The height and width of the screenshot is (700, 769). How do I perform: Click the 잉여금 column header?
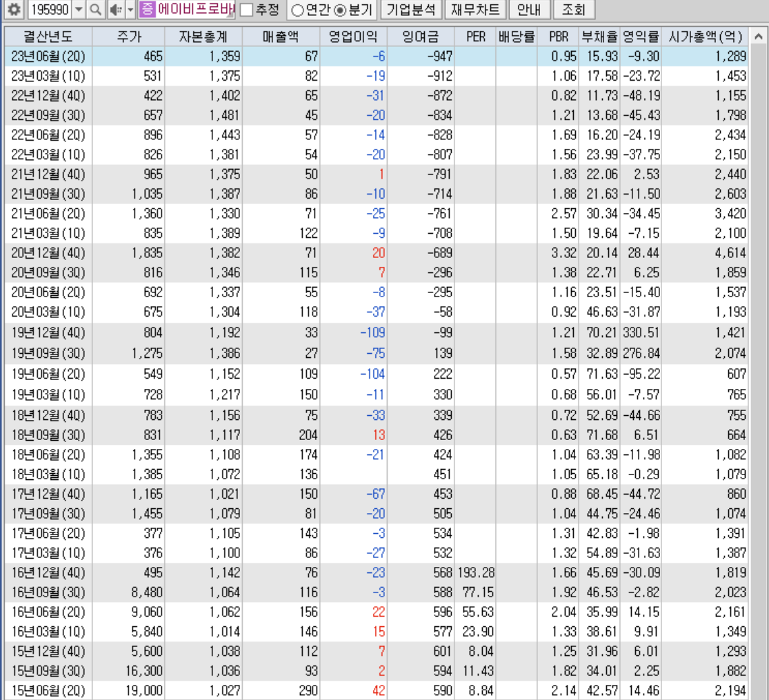[420, 37]
